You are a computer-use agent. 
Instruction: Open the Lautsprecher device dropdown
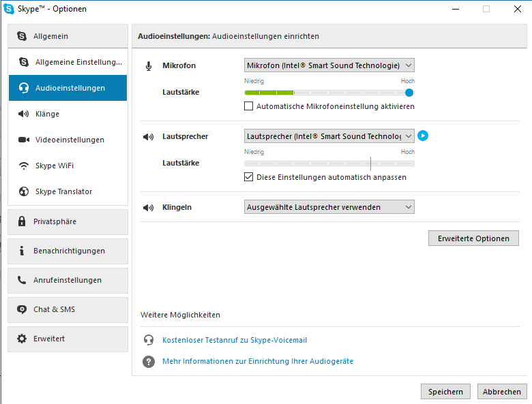[x=329, y=136]
